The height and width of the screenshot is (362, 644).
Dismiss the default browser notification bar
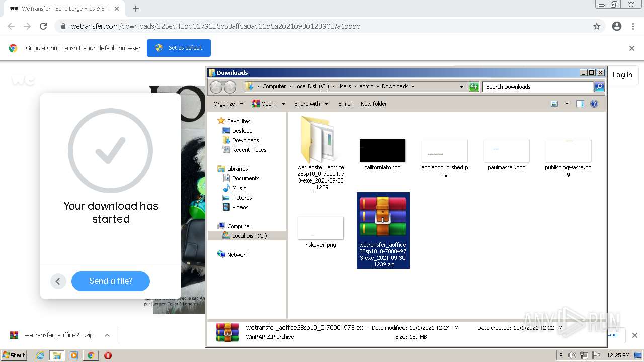[x=632, y=48]
